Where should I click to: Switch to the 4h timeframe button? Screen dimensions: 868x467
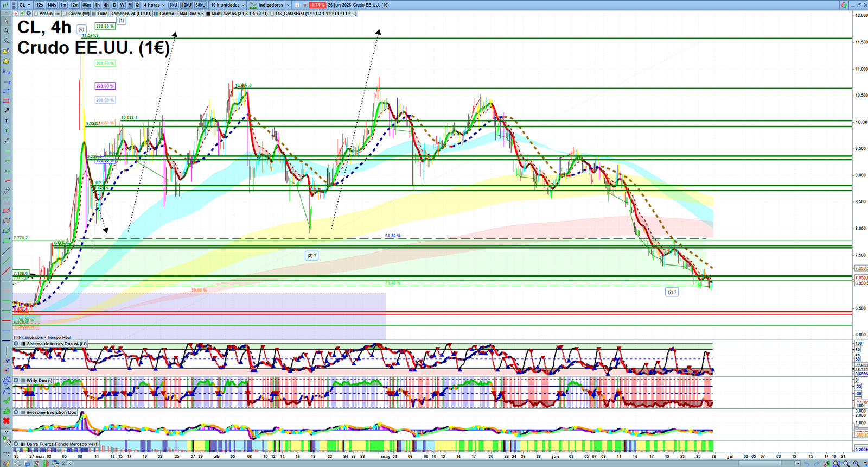click(106, 5)
